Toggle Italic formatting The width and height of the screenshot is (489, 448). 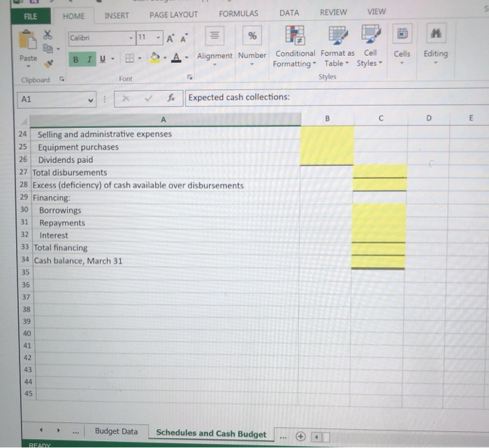(x=89, y=59)
